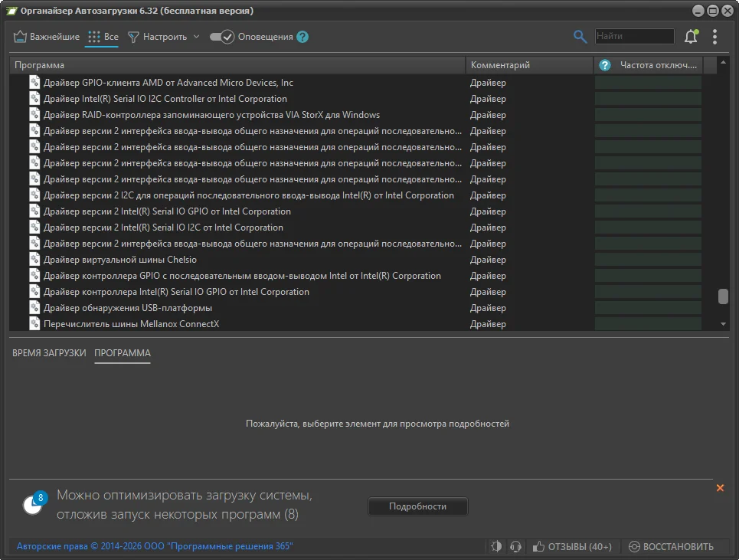Select Драйвер GPIO-клиента AMD row
The image size is (739, 560).
click(x=356, y=83)
